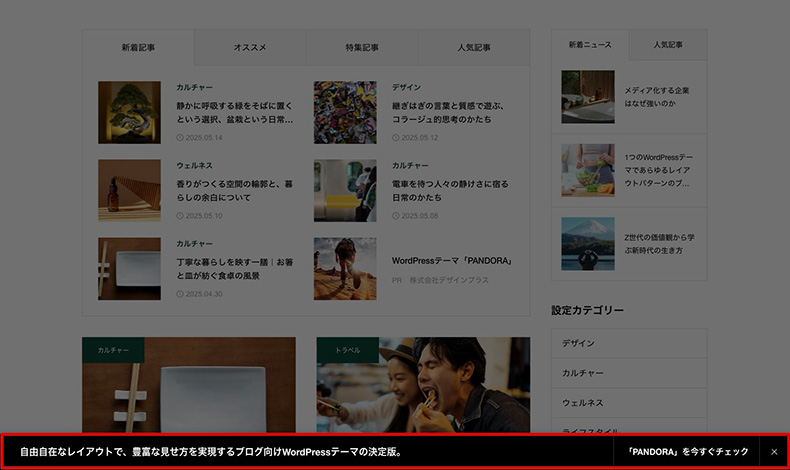The height and width of the screenshot is (470, 790).
Task: Click sidebar bathtub thumbnail
Action: tap(588, 97)
